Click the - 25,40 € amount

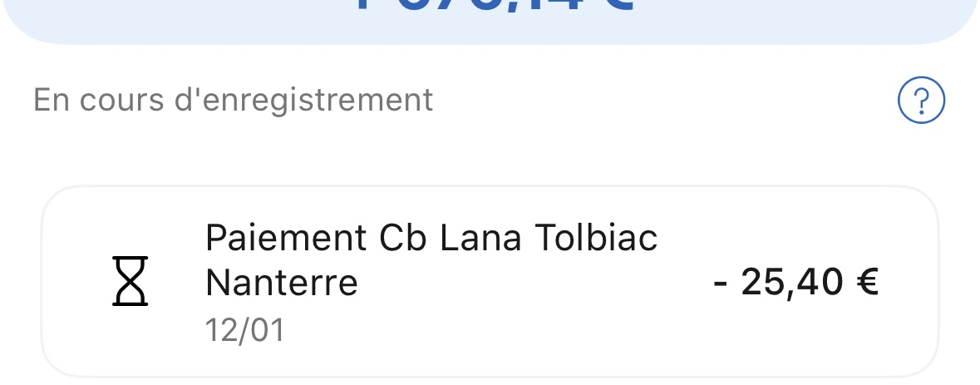[x=795, y=283]
